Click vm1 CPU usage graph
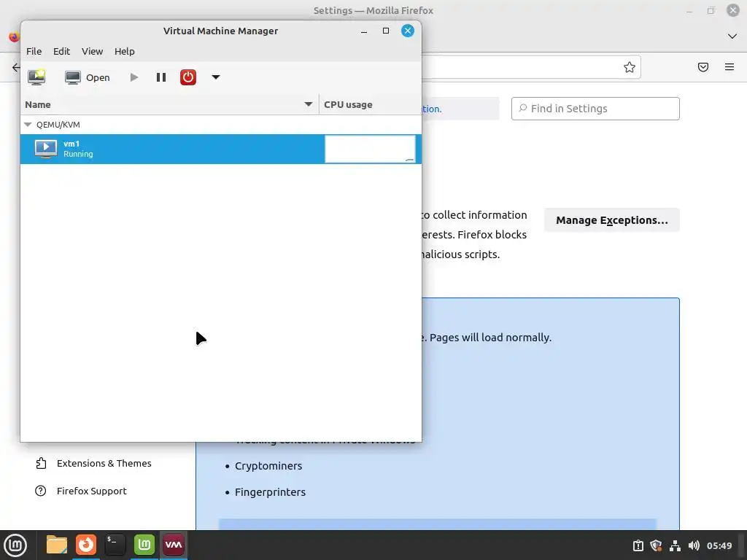747x560 pixels. [x=370, y=149]
